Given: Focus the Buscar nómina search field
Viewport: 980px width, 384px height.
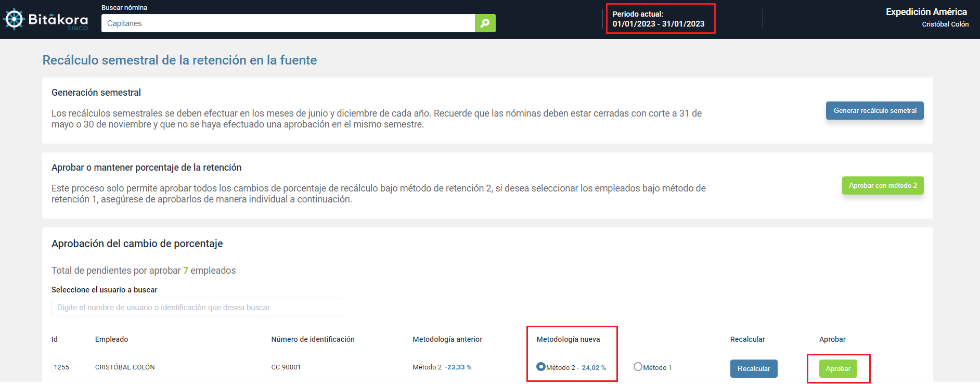Looking at the screenshot, I should click(x=288, y=23).
